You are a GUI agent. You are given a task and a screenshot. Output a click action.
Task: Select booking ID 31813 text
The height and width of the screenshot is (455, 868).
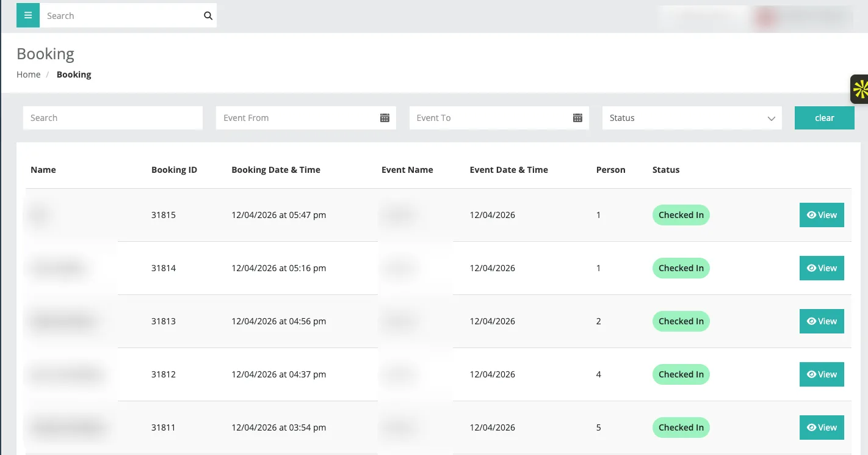pyautogui.click(x=164, y=321)
